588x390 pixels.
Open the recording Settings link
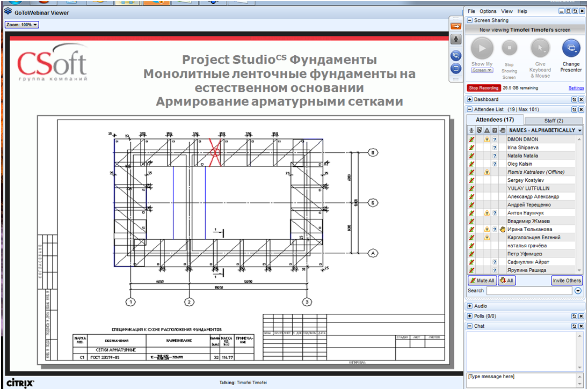pyautogui.click(x=576, y=88)
